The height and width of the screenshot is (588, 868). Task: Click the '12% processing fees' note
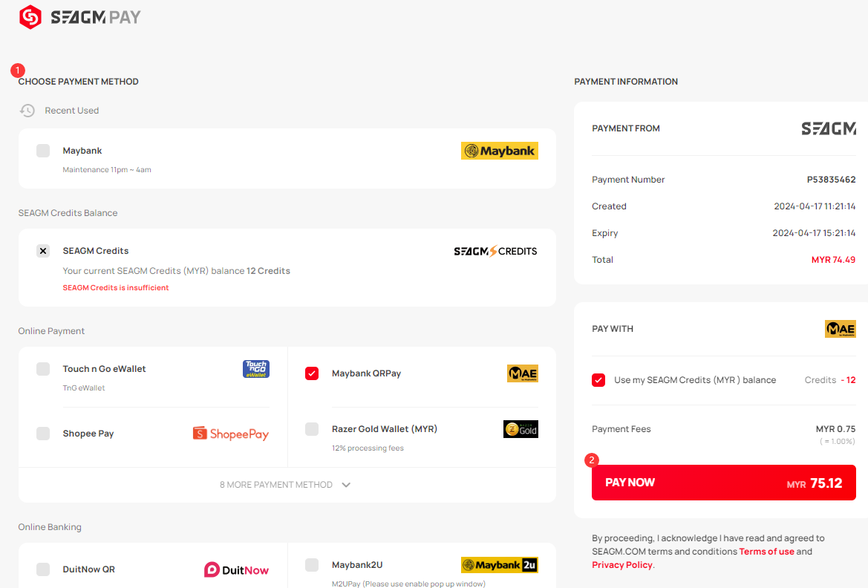(x=368, y=448)
